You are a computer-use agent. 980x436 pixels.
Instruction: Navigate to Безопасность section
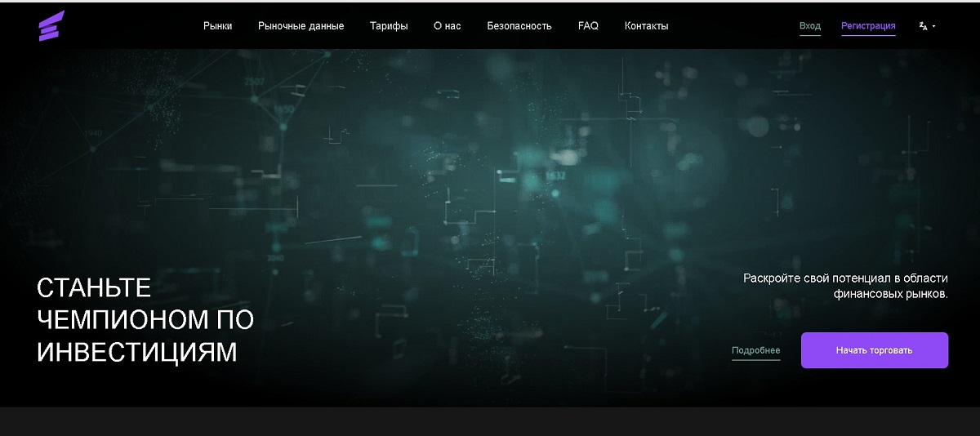click(519, 26)
